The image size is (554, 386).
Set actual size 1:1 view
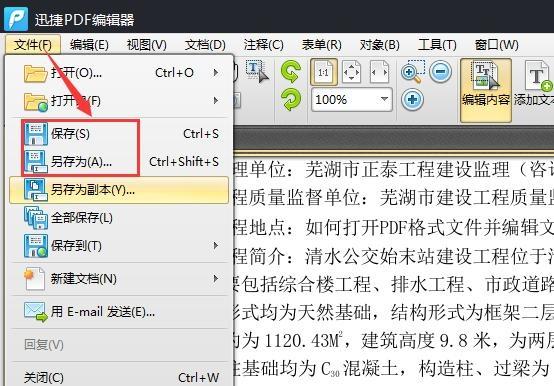324,72
